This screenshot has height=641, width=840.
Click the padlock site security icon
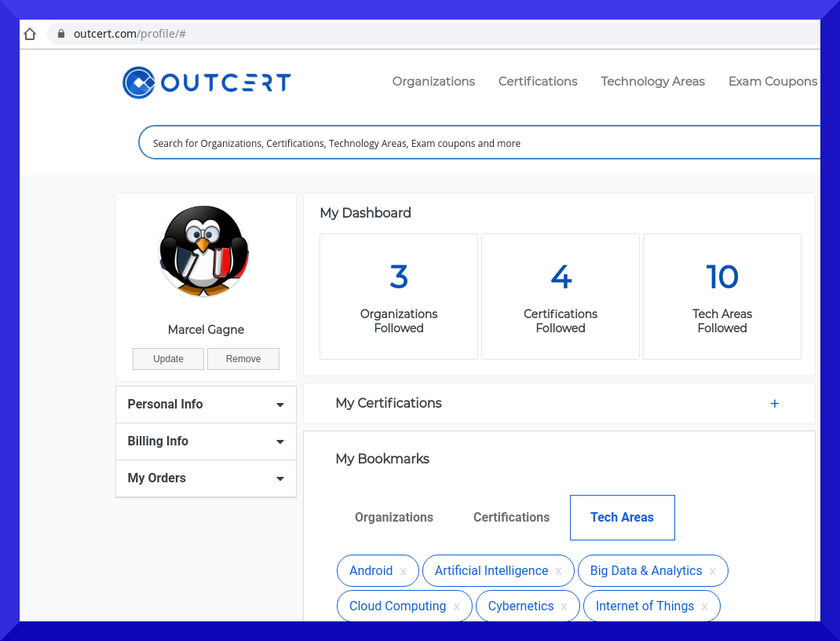click(x=61, y=34)
